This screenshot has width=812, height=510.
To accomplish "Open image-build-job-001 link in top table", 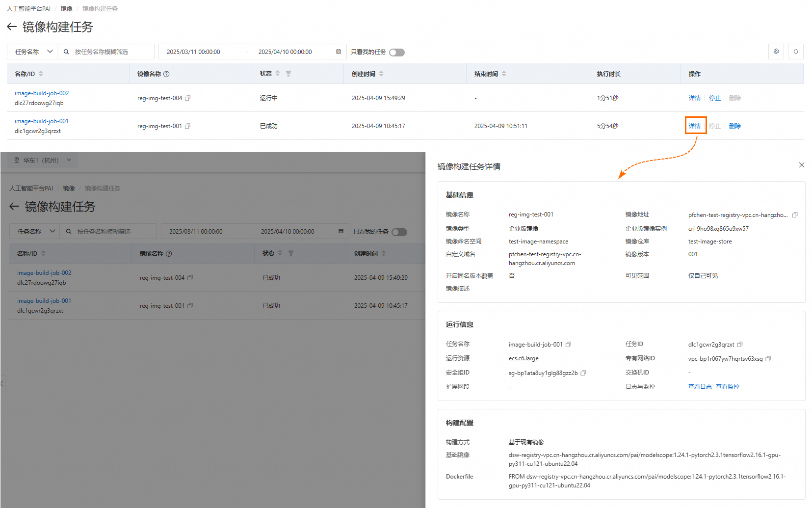I will click(x=42, y=121).
